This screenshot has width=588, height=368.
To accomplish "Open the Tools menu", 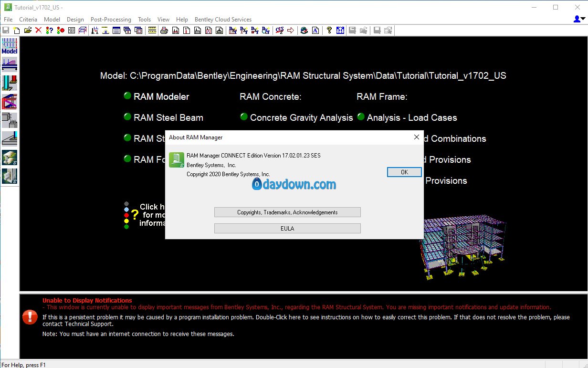I will tap(144, 20).
